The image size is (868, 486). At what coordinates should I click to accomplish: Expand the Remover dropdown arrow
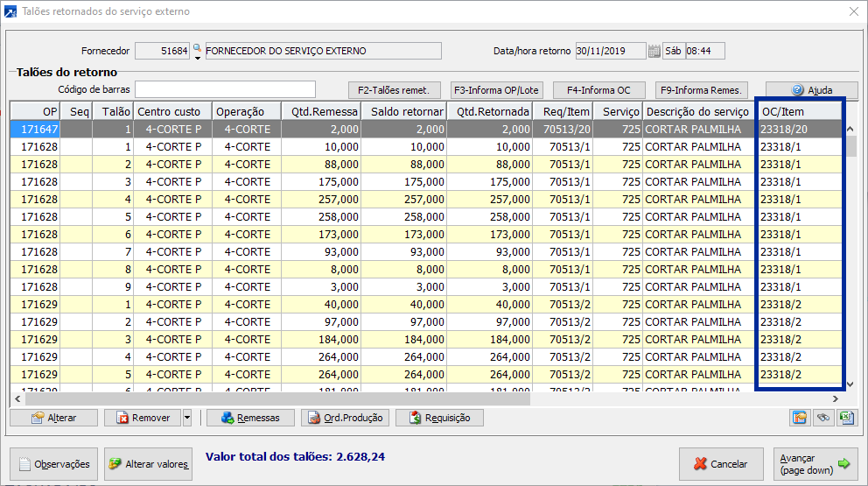click(187, 418)
